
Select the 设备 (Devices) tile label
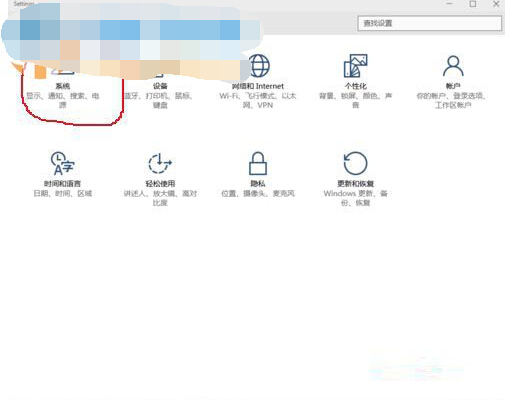point(160,86)
